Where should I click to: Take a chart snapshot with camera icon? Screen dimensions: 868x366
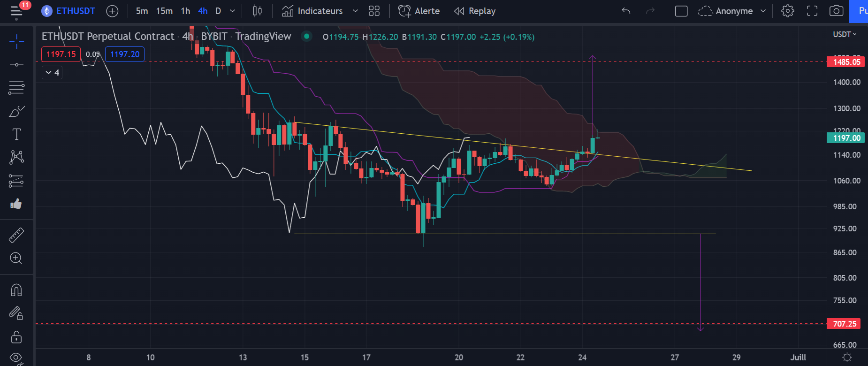[x=836, y=11]
